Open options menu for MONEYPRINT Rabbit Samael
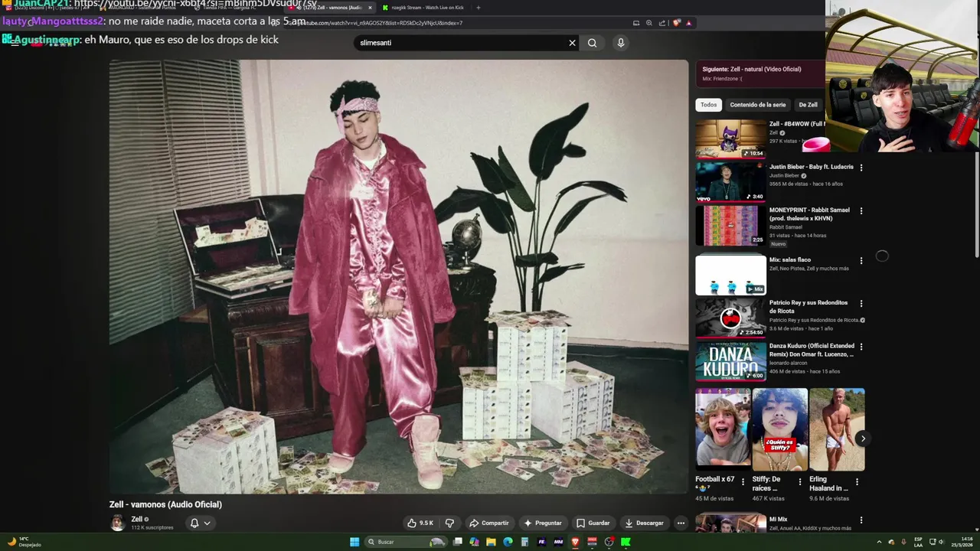 point(861,210)
